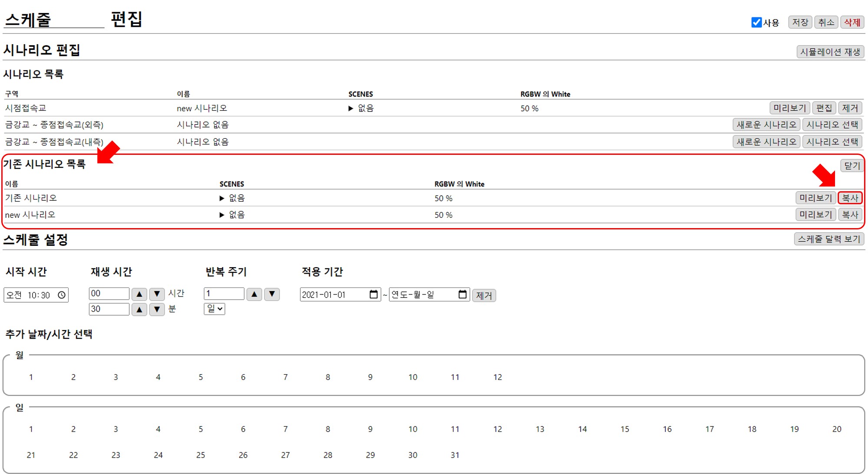The image size is (868, 474).
Task: Click the 기존 시나리오 name text
Action: (x=31, y=198)
